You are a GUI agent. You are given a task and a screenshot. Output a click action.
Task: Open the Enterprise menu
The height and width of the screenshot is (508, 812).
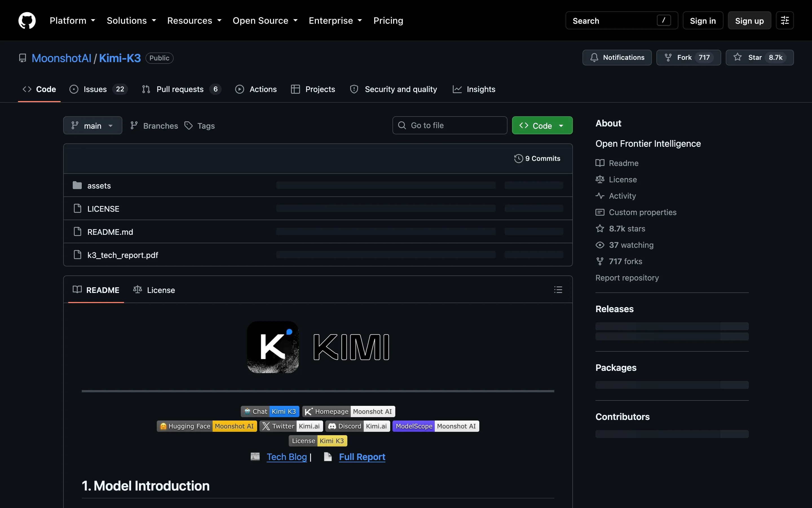click(x=335, y=21)
